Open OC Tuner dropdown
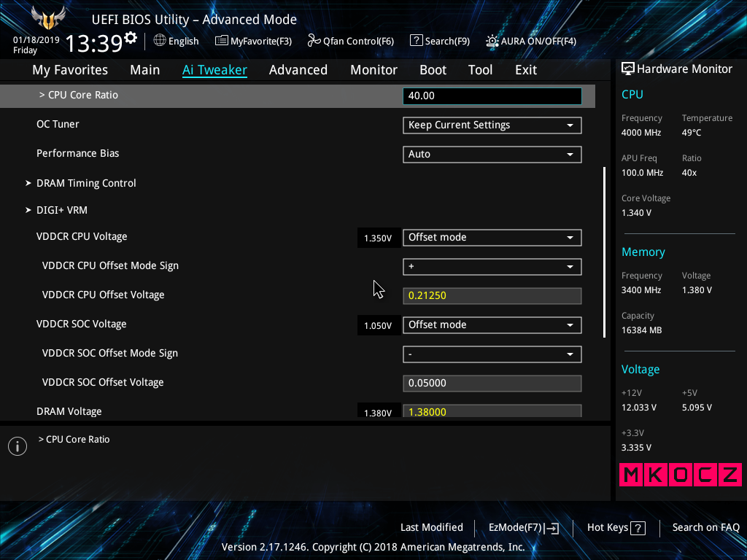The width and height of the screenshot is (747, 560). (492, 125)
